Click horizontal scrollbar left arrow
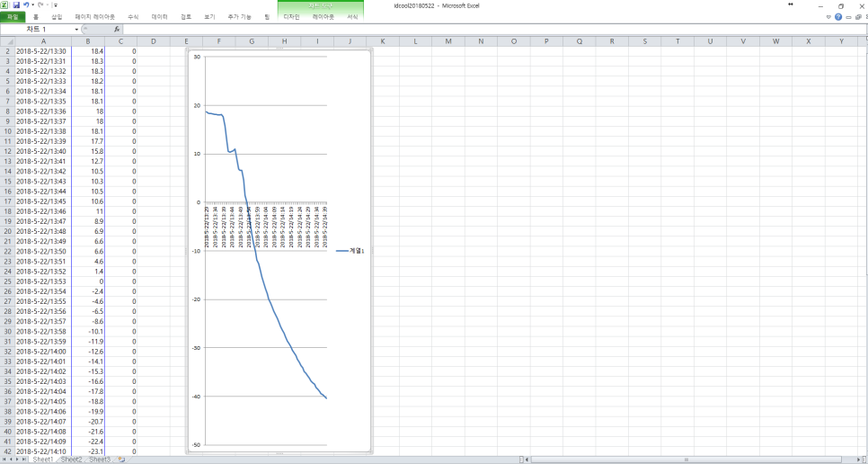Viewport: 868px width, 464px height. [527, 460]
